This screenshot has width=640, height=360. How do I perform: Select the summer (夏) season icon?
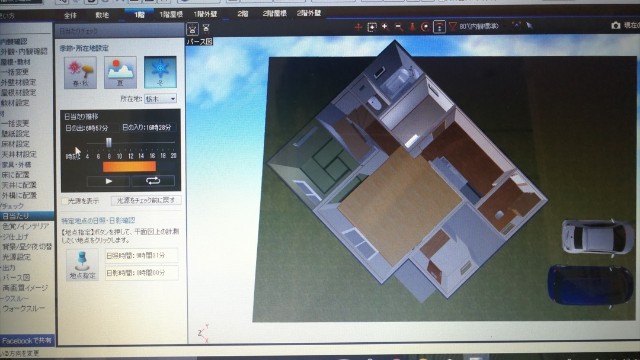[x=120, y=73]
